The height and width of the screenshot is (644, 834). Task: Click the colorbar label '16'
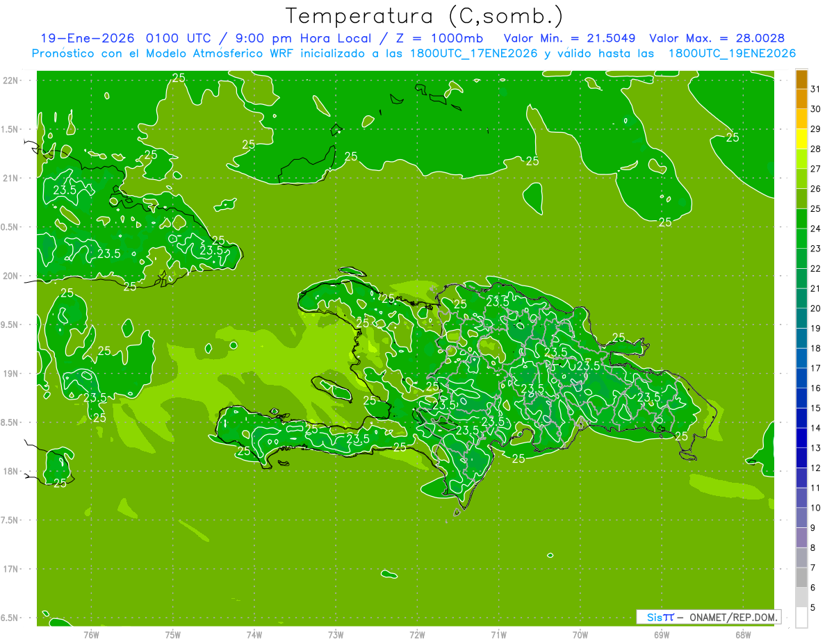tap(816, 388)
